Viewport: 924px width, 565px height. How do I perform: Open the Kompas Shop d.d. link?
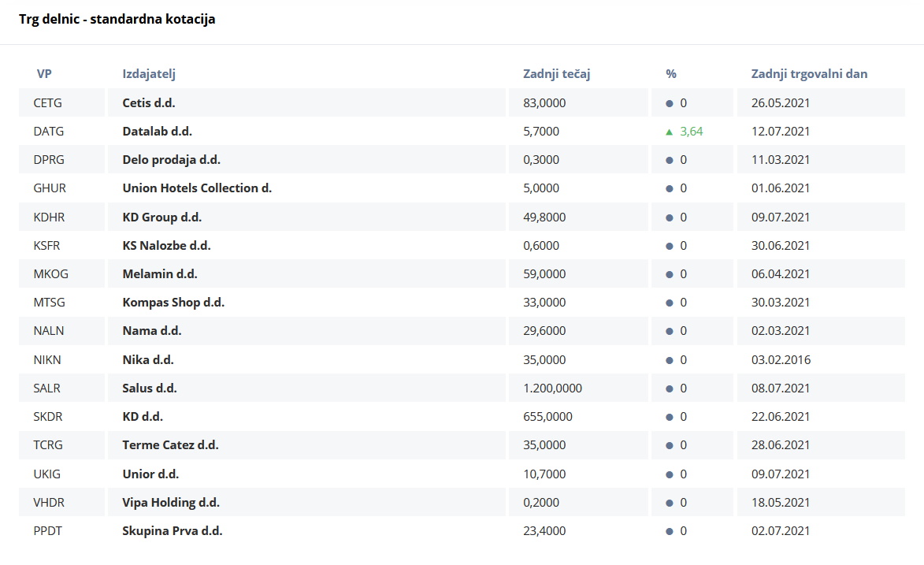[x=173, y=302]
